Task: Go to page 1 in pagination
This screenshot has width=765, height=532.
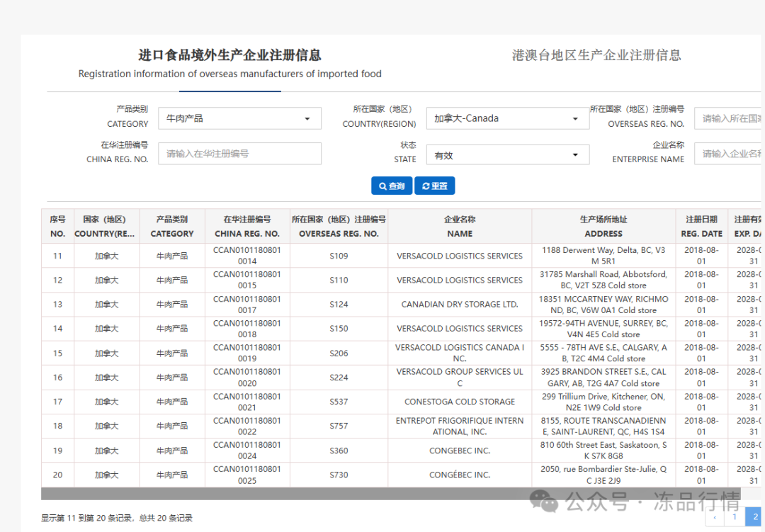Action: click(x=735, y=517)
